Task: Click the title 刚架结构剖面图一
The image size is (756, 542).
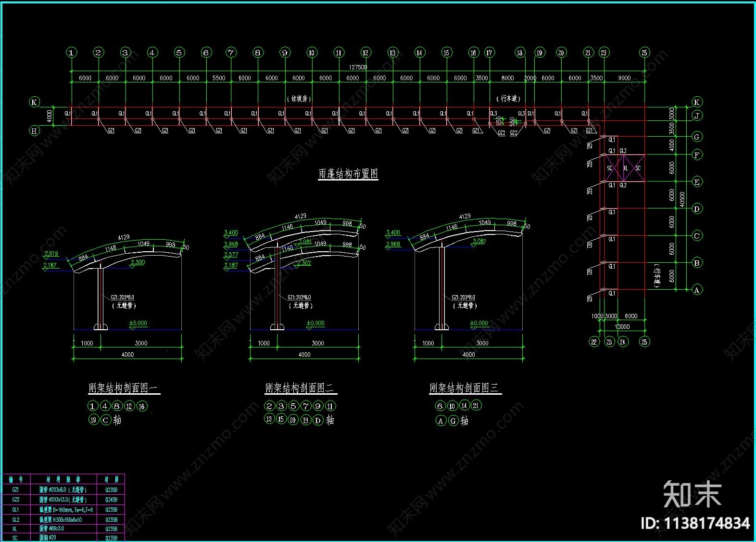Action: coord(123,388)
